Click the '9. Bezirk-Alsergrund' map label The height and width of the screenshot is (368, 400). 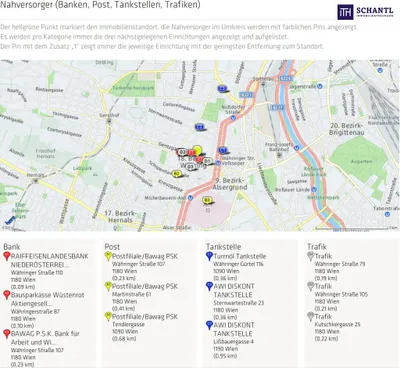230,184
